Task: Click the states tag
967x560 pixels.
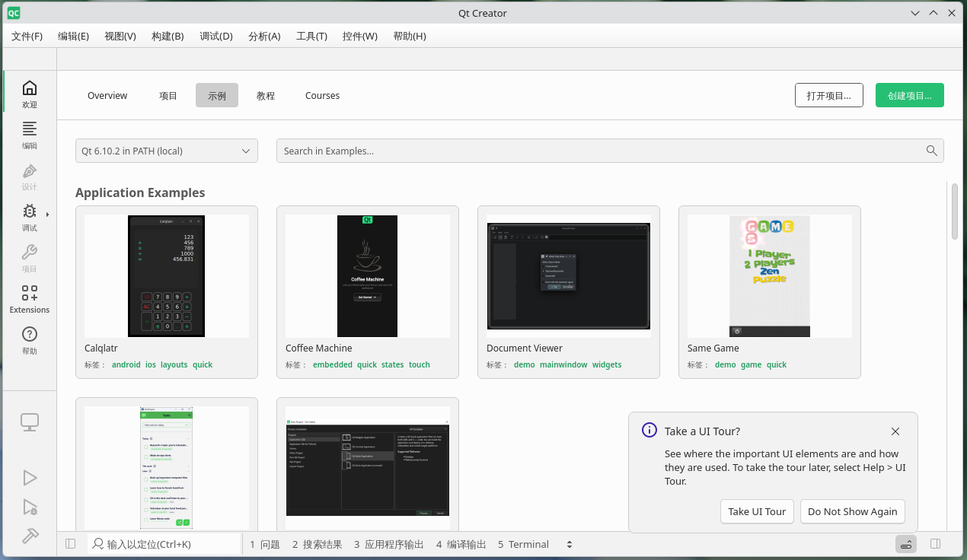Action: (393, 364)
